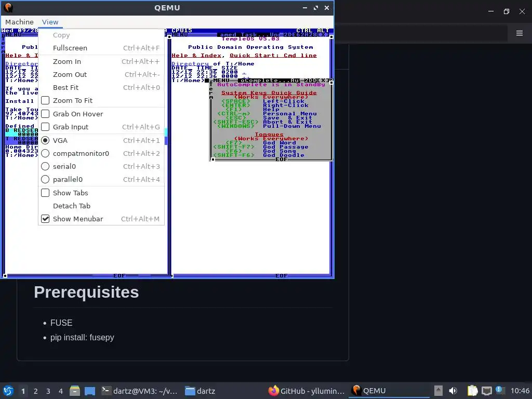Screen dimensions: 532x399
Task: Switch to workspace 1
Action: [x=23, y=391]
